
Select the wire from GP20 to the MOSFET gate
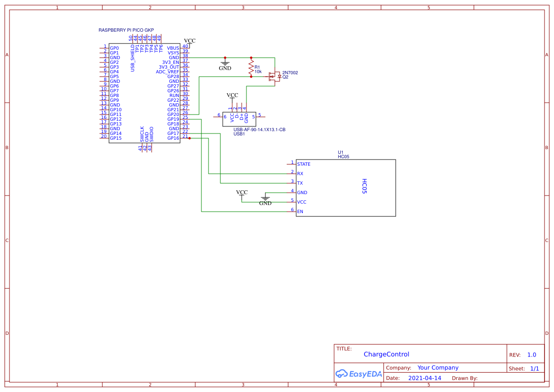tap(199, 95)
